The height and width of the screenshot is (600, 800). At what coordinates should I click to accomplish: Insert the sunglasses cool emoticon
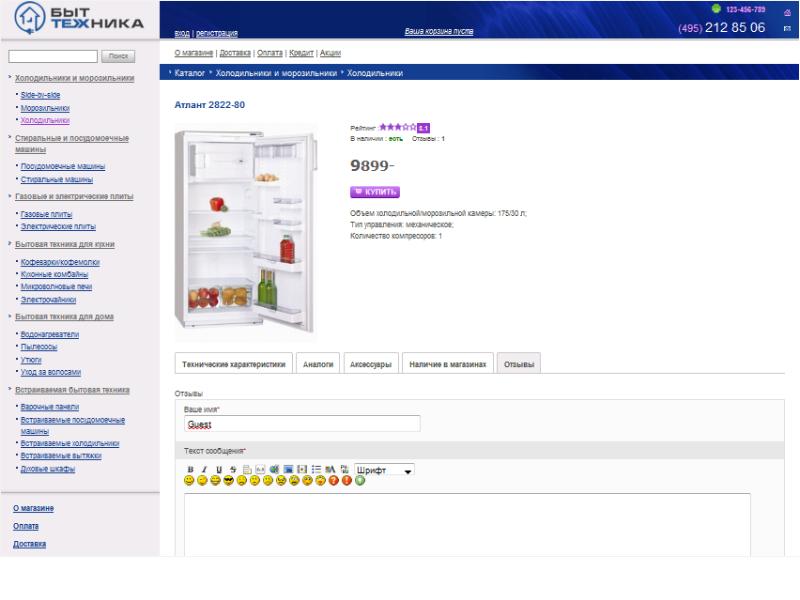(228, 481)
